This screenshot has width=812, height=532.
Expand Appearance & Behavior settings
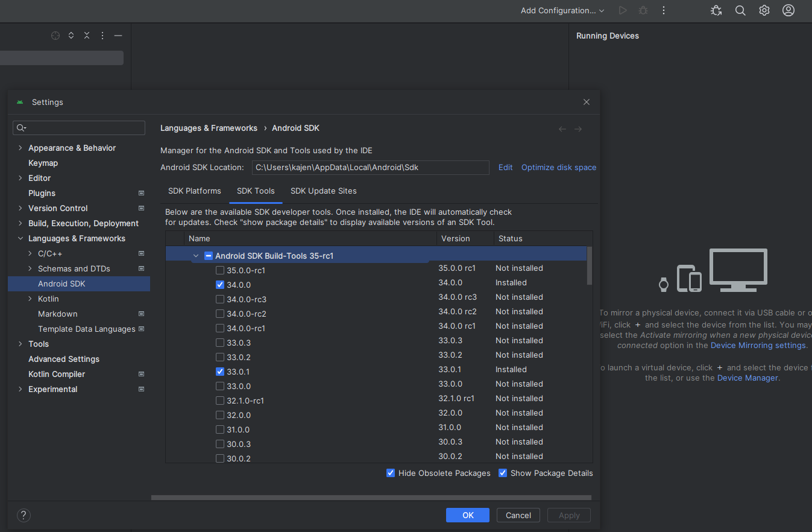pyautogui.click(x=20, y=148)
